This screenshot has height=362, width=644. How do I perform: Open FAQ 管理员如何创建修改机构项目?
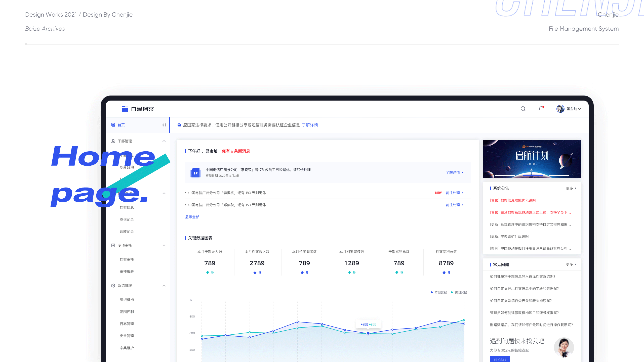point(524,313)
